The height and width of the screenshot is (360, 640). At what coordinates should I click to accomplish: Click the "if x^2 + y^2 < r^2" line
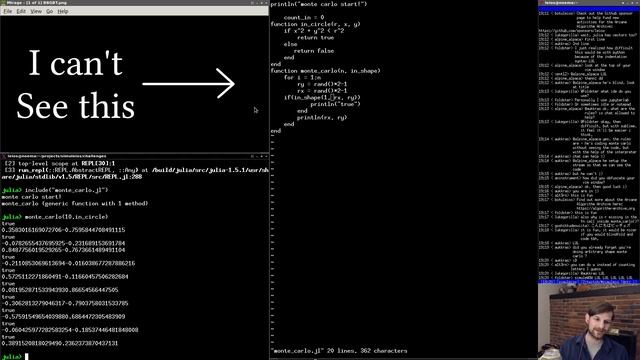314,31
